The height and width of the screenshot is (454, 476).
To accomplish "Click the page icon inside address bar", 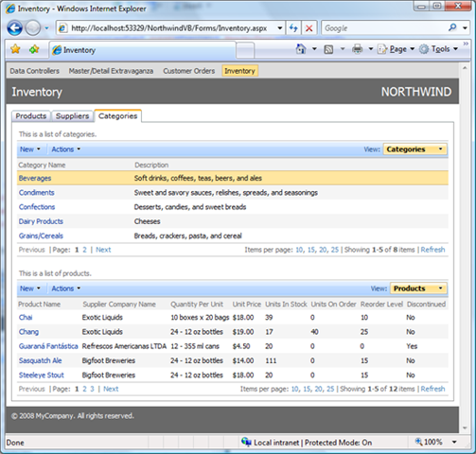I will click(62, 28).
